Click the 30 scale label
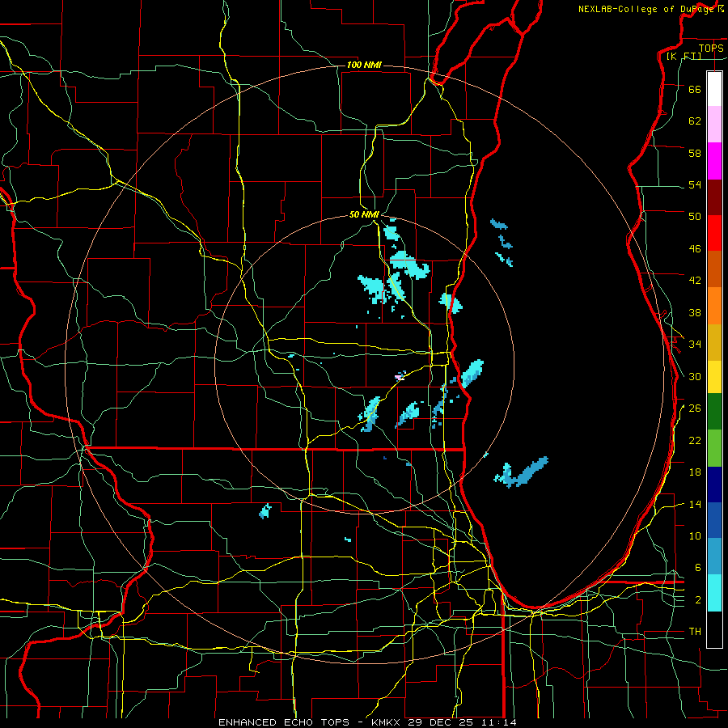728x728 pixels. point(695,376)
